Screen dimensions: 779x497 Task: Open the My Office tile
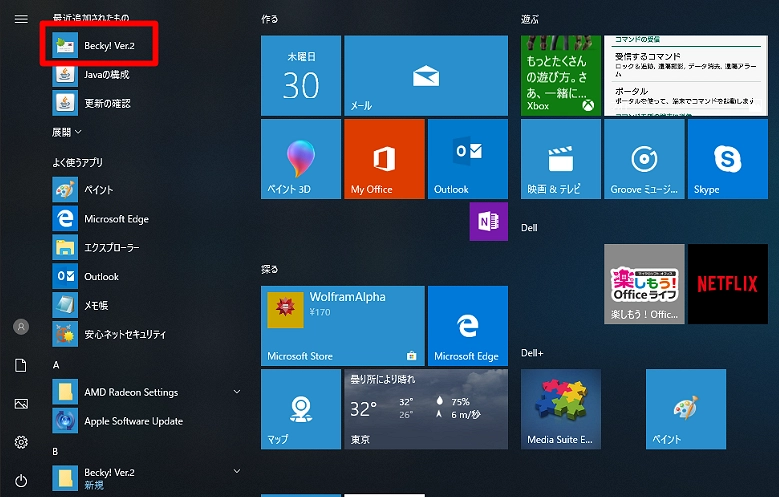[384, 159]
